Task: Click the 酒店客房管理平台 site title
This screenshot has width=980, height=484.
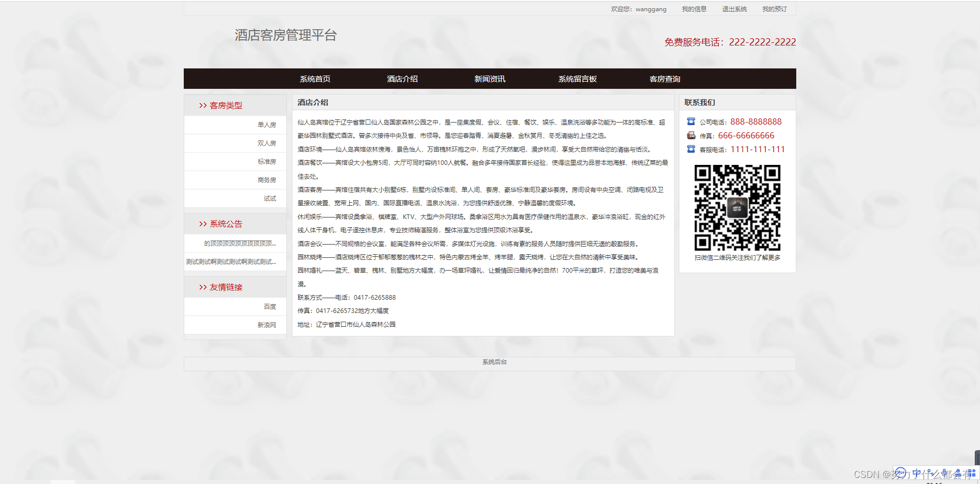Action: (x=286, y=35)
